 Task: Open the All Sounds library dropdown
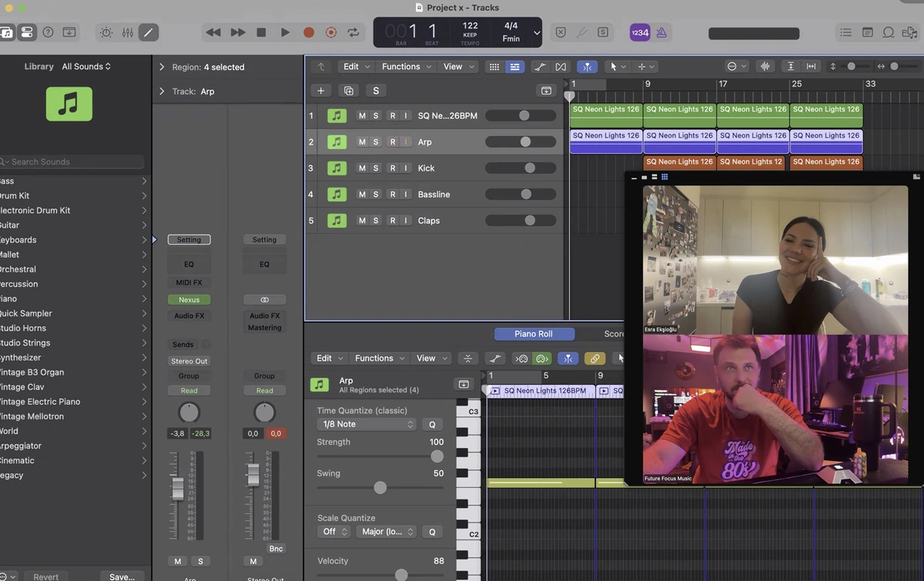click(x=86, y=67)
